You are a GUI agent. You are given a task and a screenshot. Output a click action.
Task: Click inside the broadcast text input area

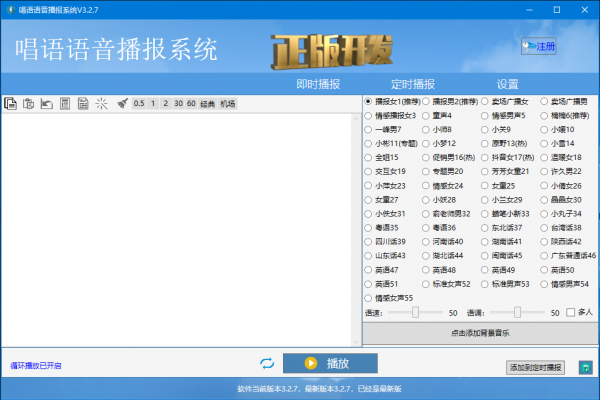(177, 230)
